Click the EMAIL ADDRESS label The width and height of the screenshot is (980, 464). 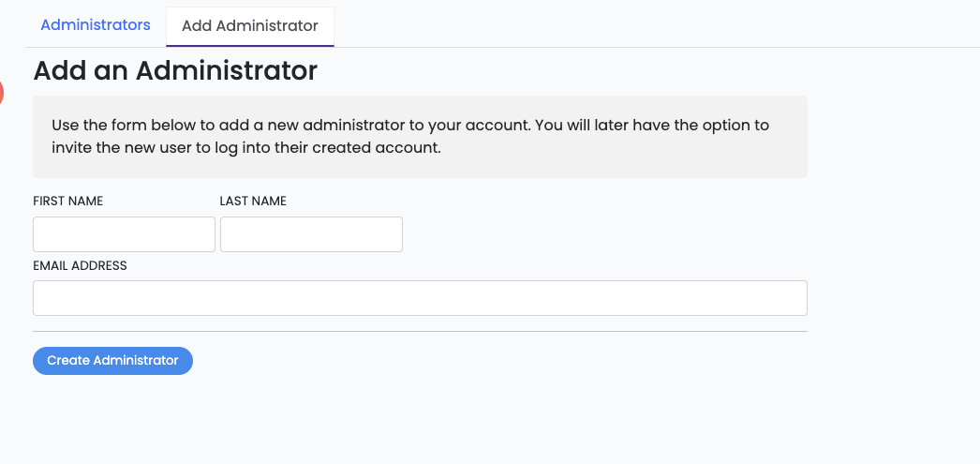point(80,266)
